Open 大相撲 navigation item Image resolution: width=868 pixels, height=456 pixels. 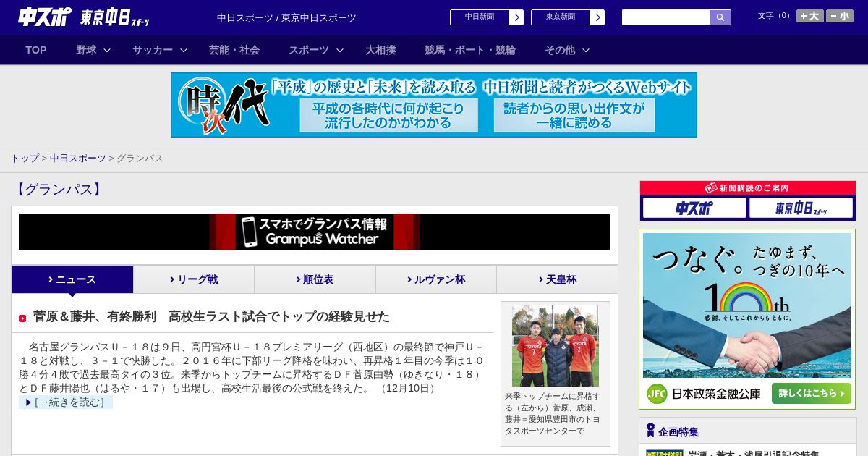380,50
